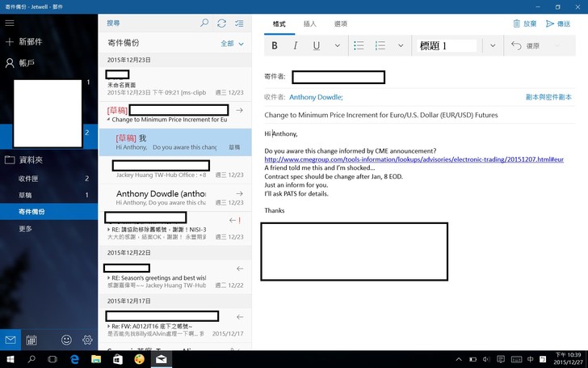Image resolution: width=588 pixels, height=368 pixels.
Task: Expand more font formatting options
Action: point(338,45)
